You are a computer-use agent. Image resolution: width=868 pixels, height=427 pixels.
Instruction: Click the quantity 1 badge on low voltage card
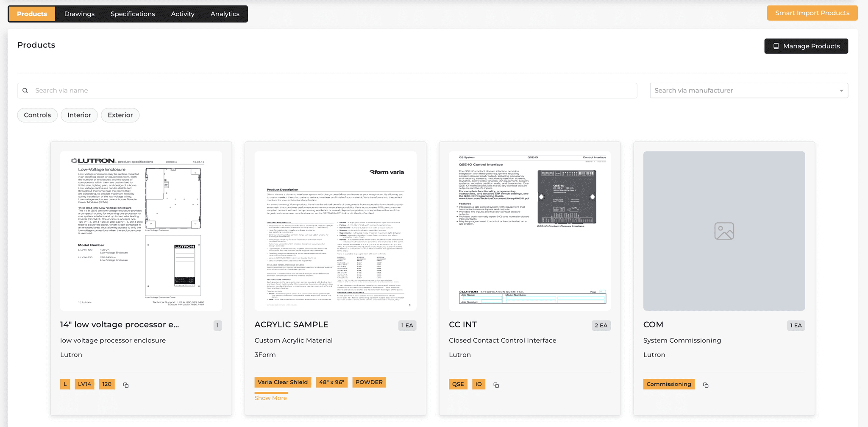[x=217, y=325]
